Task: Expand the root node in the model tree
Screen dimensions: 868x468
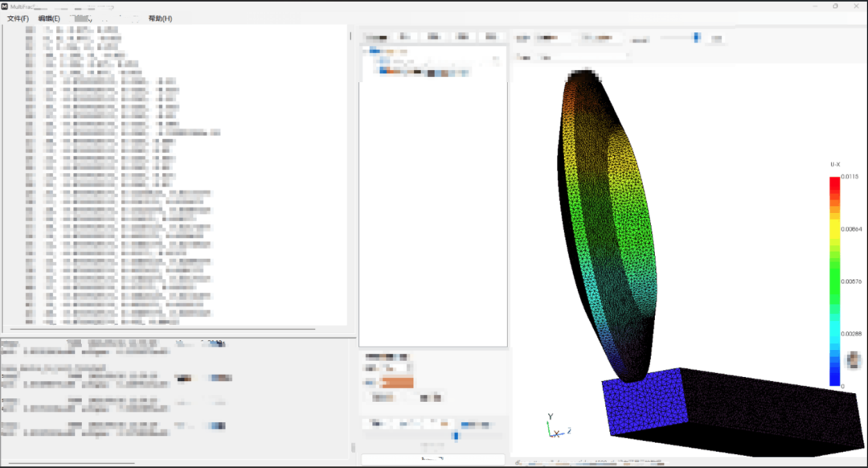Action: (x=366, y=51)
